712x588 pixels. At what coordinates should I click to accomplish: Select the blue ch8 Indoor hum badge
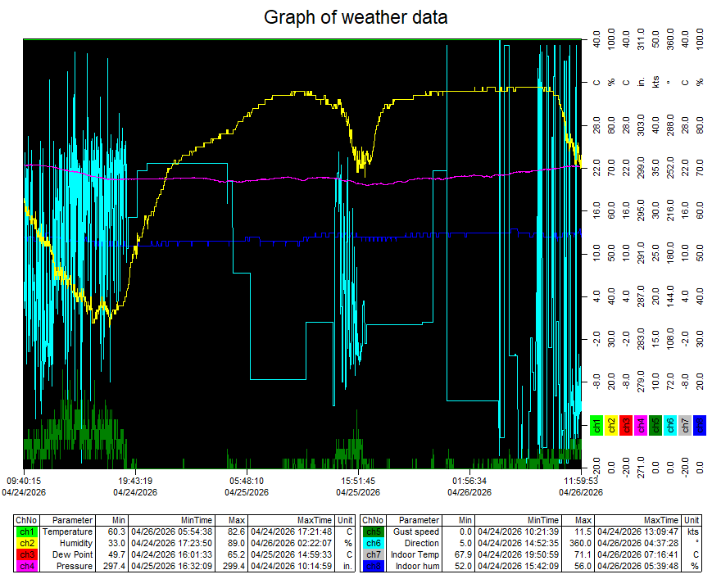point(373,564)
